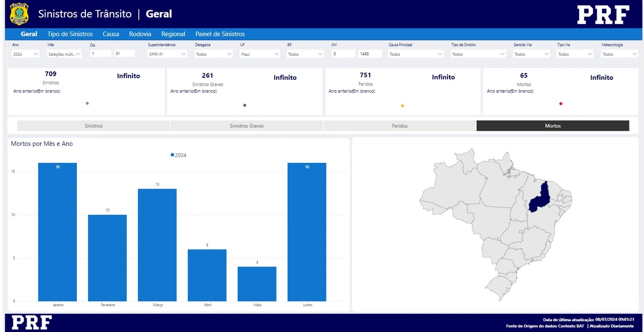Select the Mortos chart button

coord(553,126)
